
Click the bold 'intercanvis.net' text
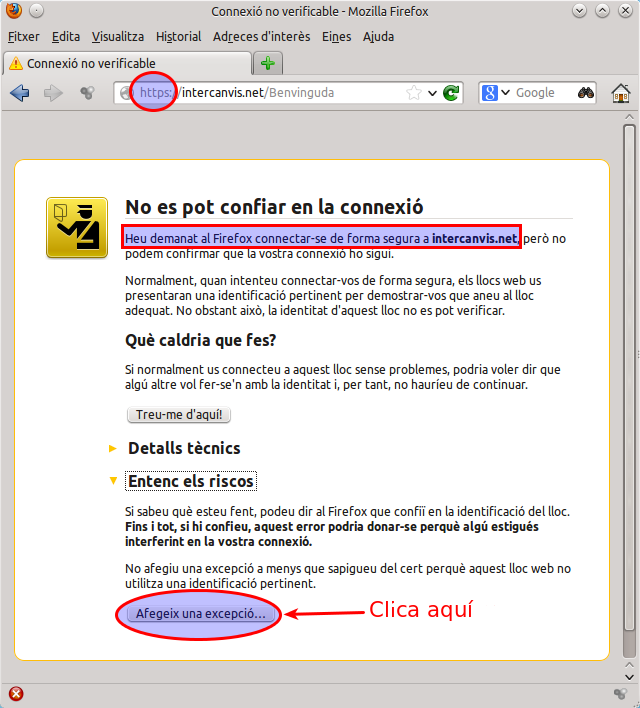[x=474, y=238]
